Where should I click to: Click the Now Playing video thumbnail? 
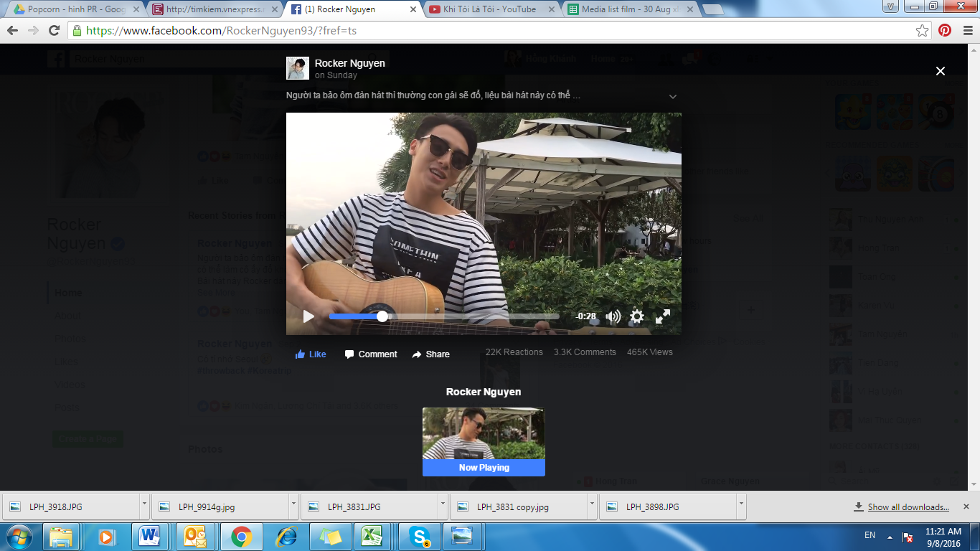coord(484,434)
